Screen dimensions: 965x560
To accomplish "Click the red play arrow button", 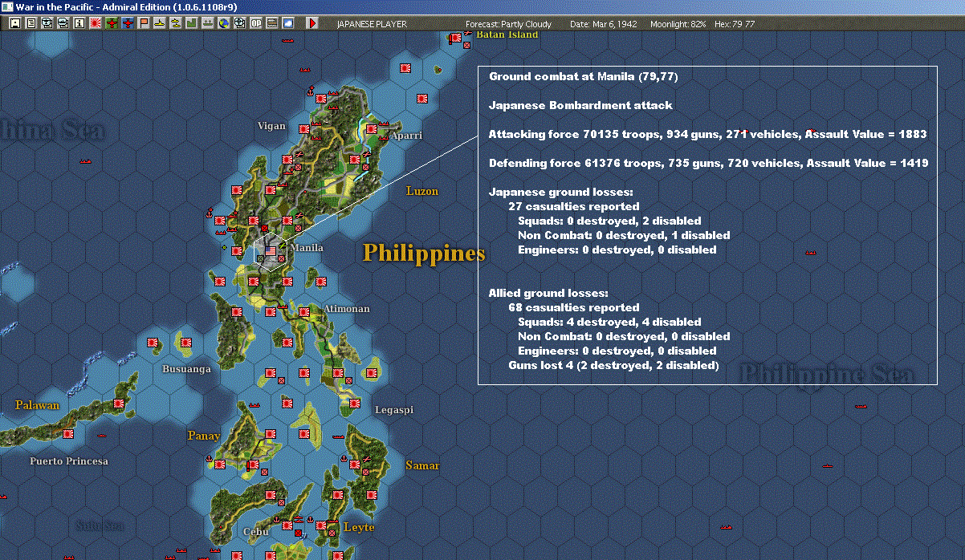I will point(313,23).
